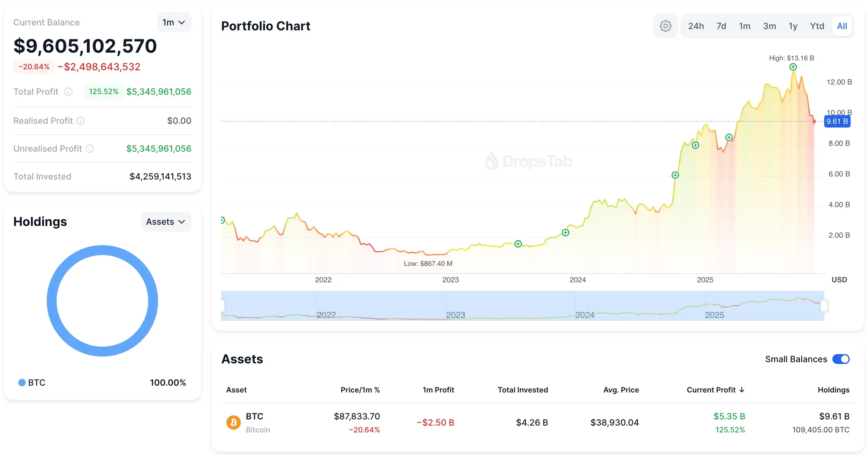
Task: Select the transaction marker near the chart peak
Action: [x=793, y=67]
